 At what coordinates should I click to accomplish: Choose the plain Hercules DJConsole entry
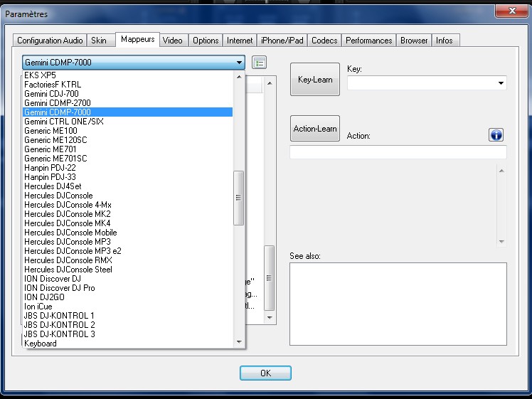tap(127, 196)
